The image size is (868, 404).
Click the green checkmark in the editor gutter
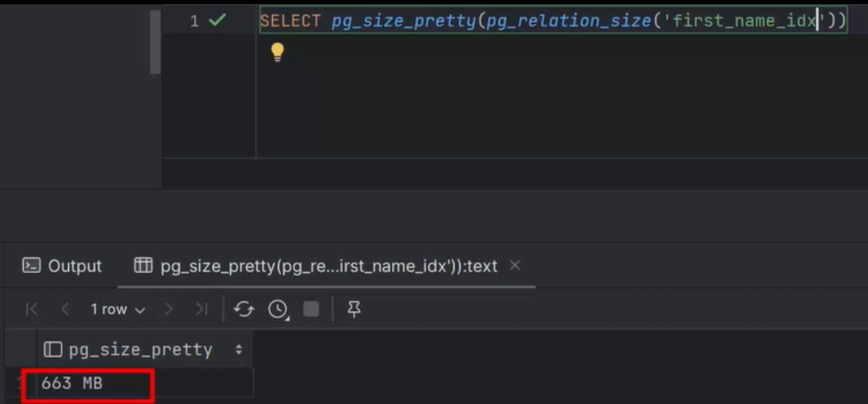coord(217,21)
